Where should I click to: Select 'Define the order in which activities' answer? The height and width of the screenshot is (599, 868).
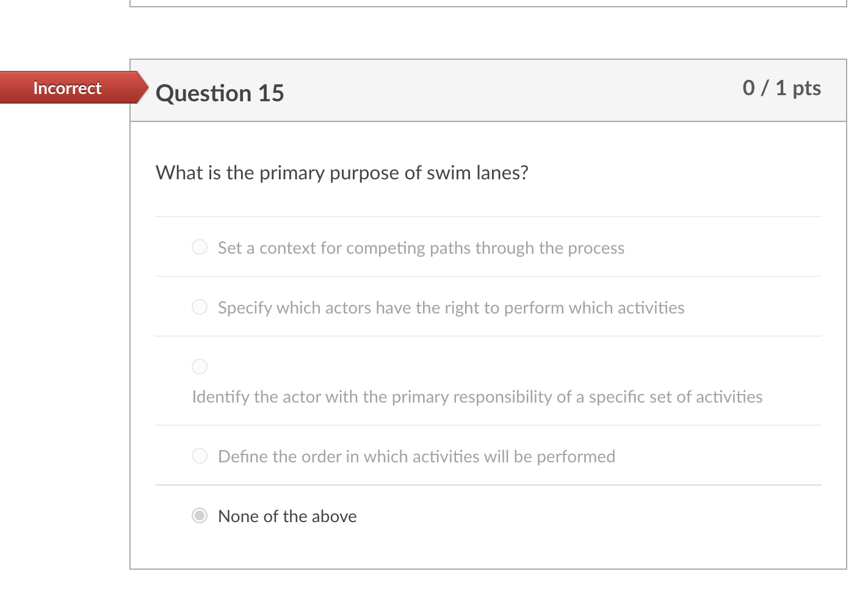(200, 456)
